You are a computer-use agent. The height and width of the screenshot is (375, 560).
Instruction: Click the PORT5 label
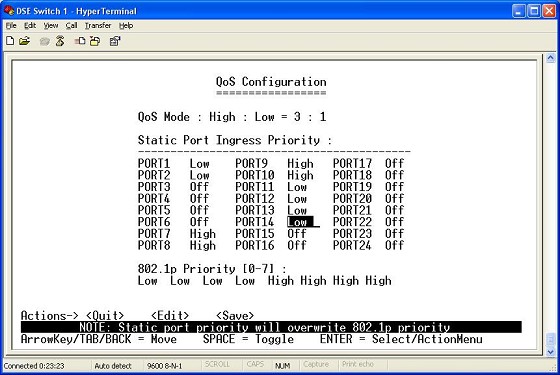tap(154, 210)
